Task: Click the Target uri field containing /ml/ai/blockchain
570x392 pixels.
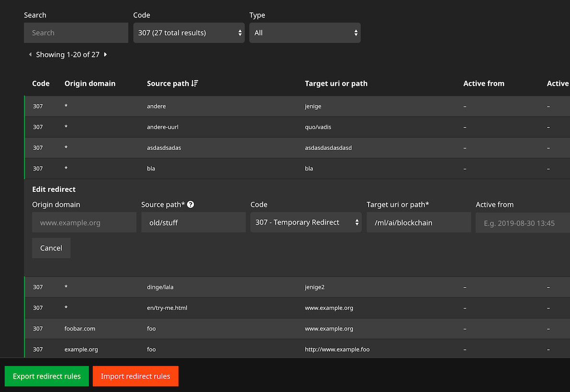Action: tap(419, 222)
